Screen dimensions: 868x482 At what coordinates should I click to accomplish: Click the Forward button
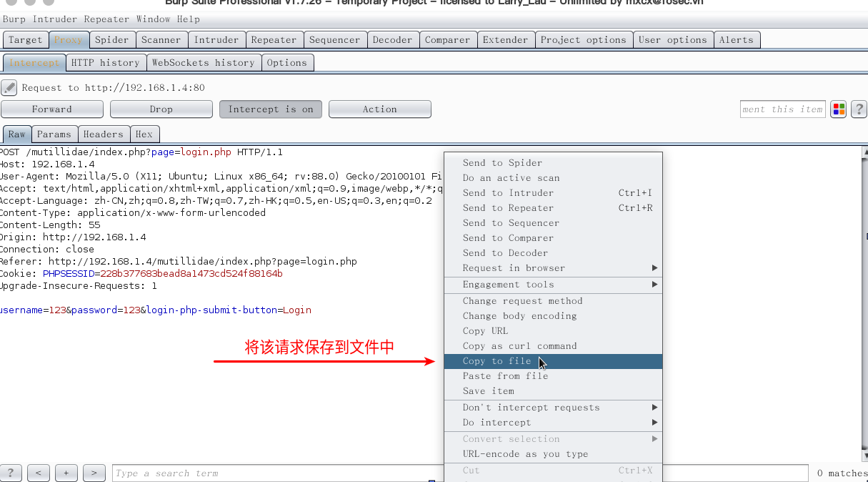(52, 109)
